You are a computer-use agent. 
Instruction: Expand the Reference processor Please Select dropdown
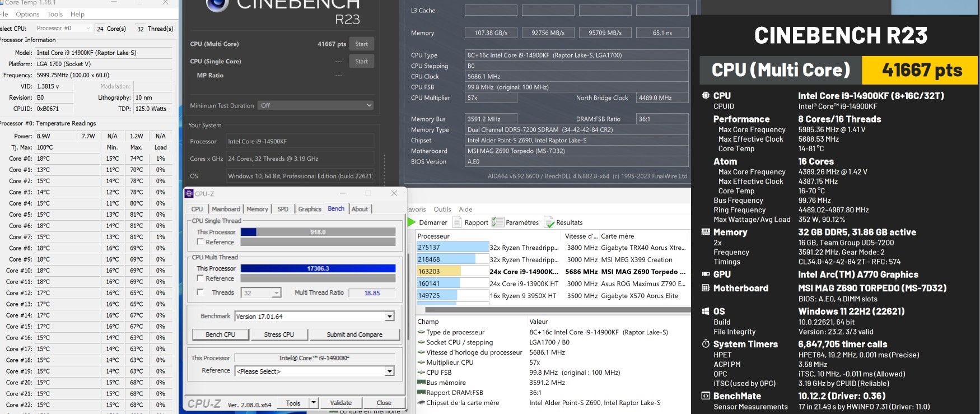[x=389, y=371]
